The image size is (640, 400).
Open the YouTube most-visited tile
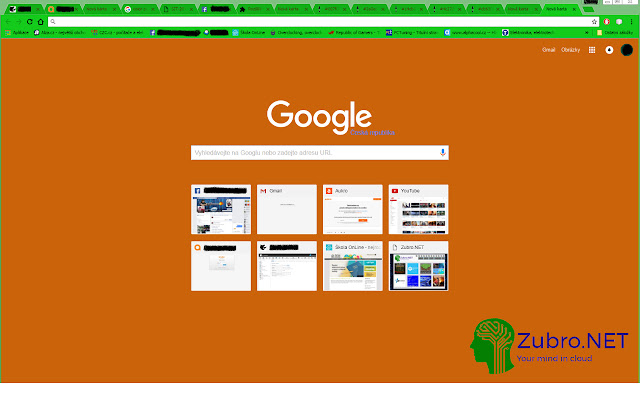tap(418, 209)
